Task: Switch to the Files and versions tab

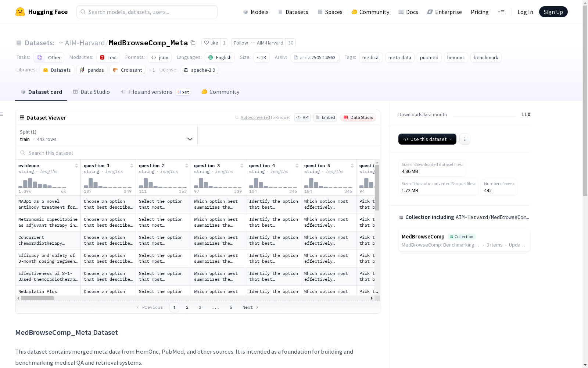Action: point(155,92)
